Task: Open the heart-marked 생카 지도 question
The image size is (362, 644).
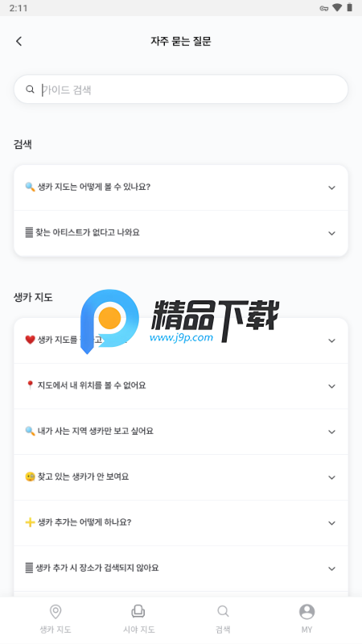Action: [181, 341]
